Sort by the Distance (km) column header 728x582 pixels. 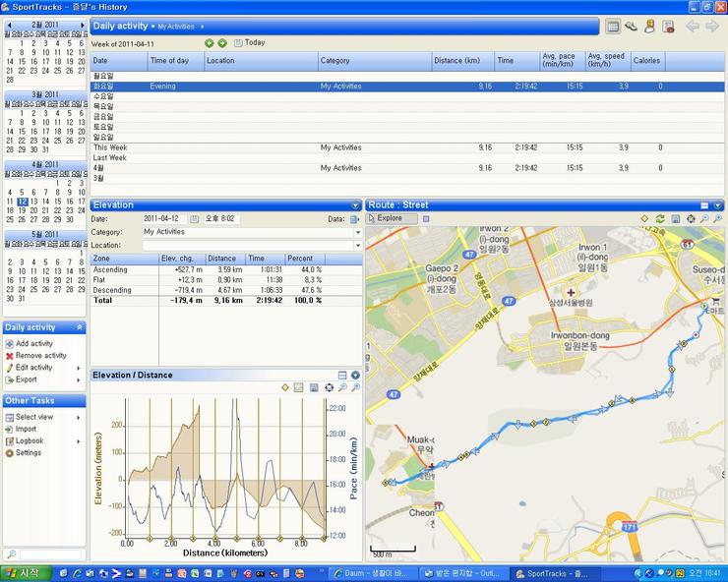pos(462,60)
